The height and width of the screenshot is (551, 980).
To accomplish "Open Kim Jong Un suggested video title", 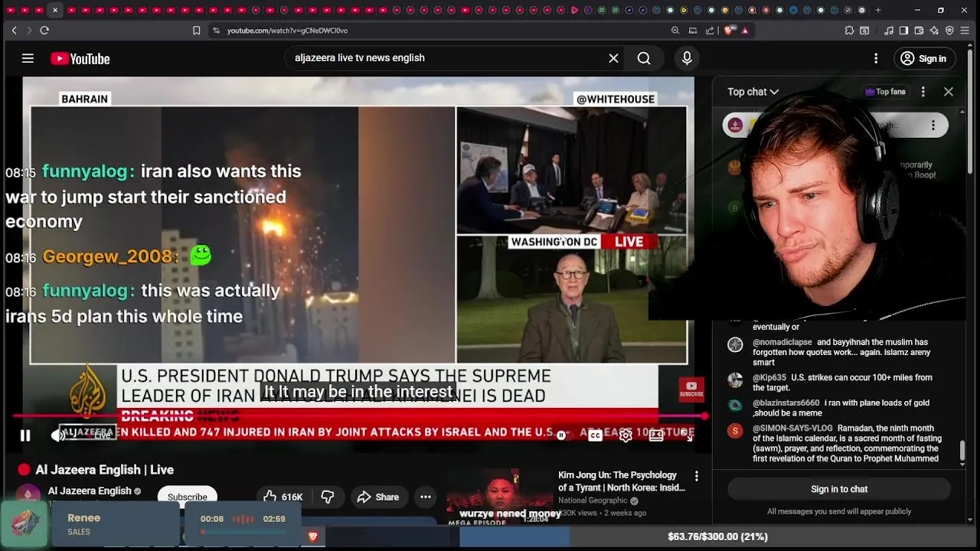I will pos(622,481).
